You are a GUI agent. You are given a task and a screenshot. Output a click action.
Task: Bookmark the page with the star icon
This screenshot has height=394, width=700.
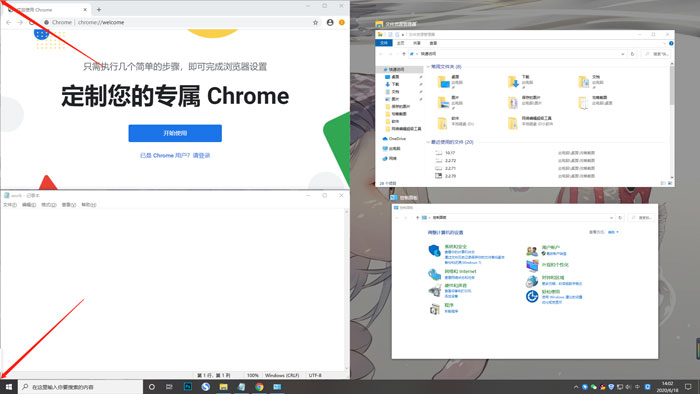click(315, 22)
